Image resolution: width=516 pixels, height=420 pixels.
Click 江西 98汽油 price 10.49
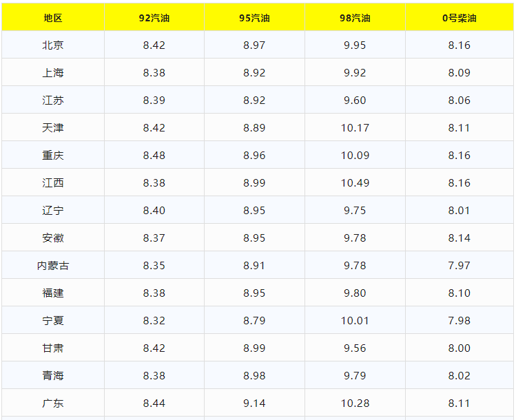click(355, 183)
